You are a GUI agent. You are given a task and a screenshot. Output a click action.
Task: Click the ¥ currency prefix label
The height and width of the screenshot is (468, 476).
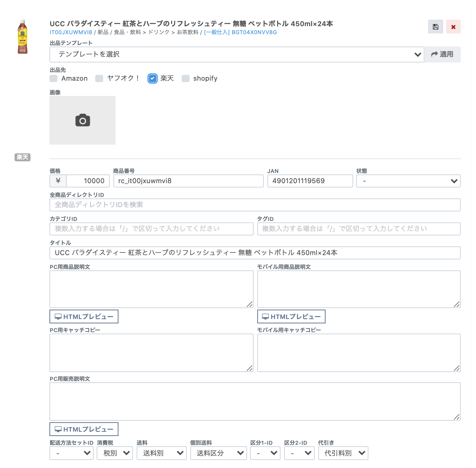click(x=58, y=181)
